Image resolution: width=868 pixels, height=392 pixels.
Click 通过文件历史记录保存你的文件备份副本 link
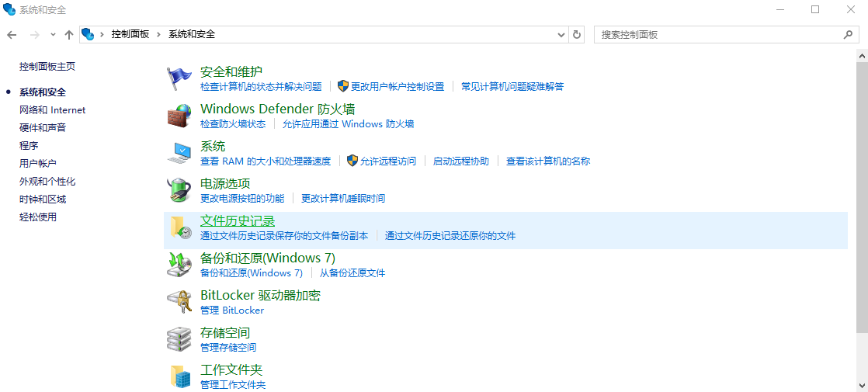coord(284,235)
